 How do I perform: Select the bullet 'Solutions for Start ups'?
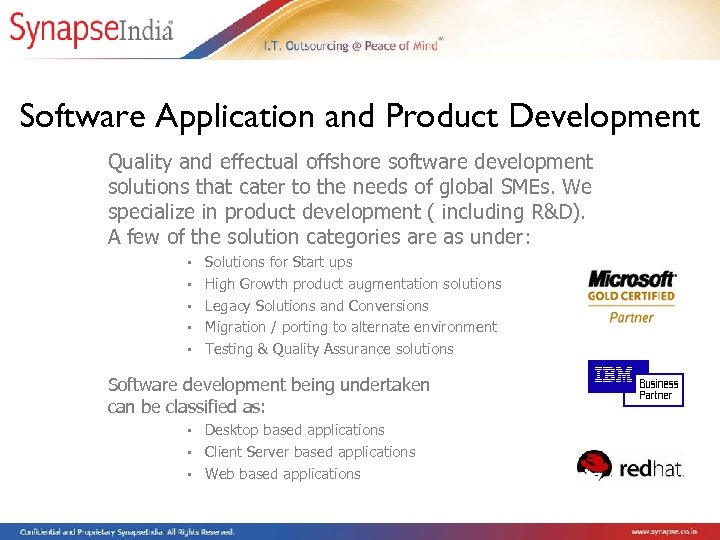click(278, 262)
